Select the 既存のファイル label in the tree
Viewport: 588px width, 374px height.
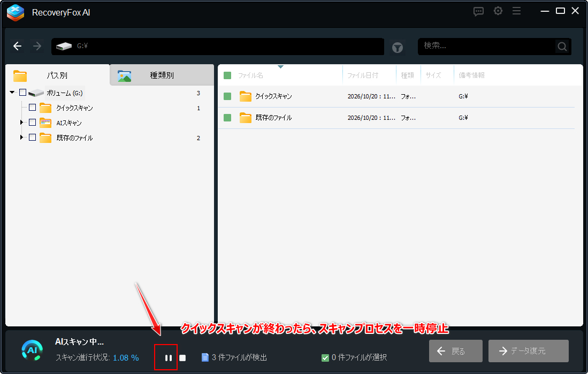tap(74, 138)
